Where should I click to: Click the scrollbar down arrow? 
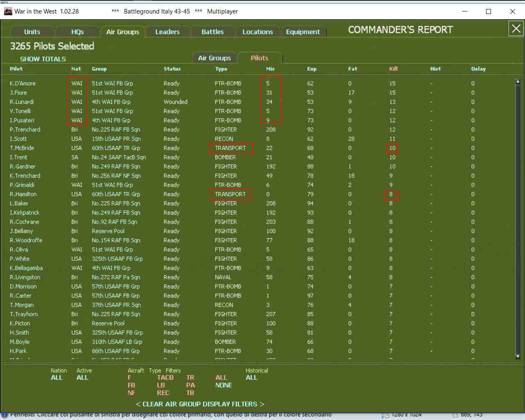[518, 356]
